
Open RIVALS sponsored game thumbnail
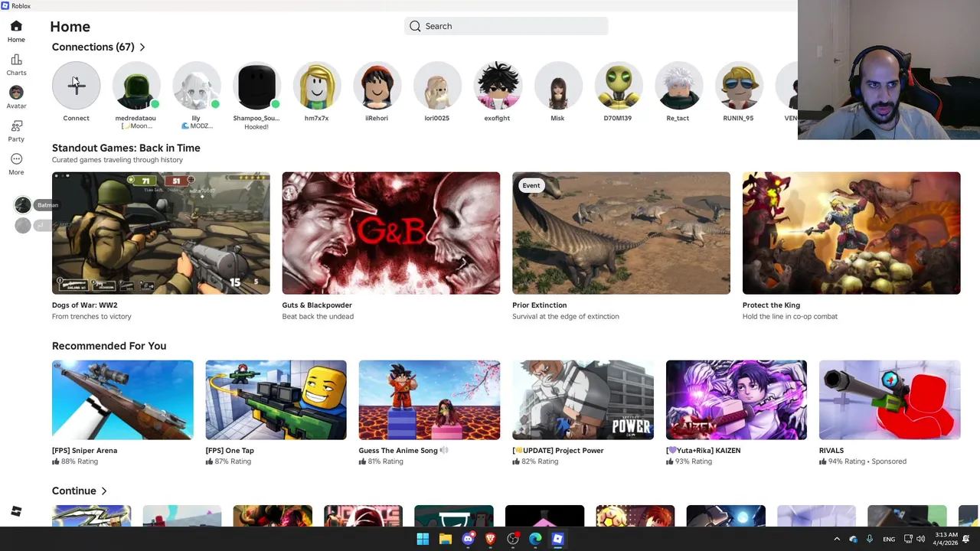pos(890,399)
